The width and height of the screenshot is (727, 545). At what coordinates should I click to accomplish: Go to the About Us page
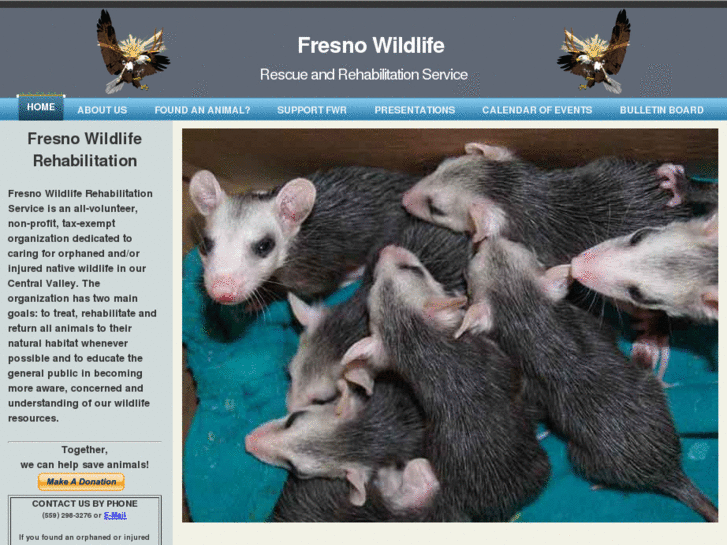(x=102, y=110)
